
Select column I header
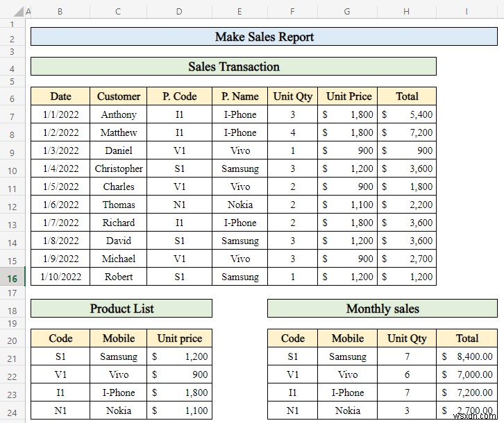[467, 12]
